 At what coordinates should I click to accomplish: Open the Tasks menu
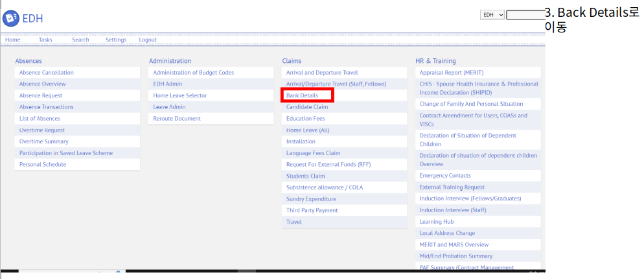(45, 40)
